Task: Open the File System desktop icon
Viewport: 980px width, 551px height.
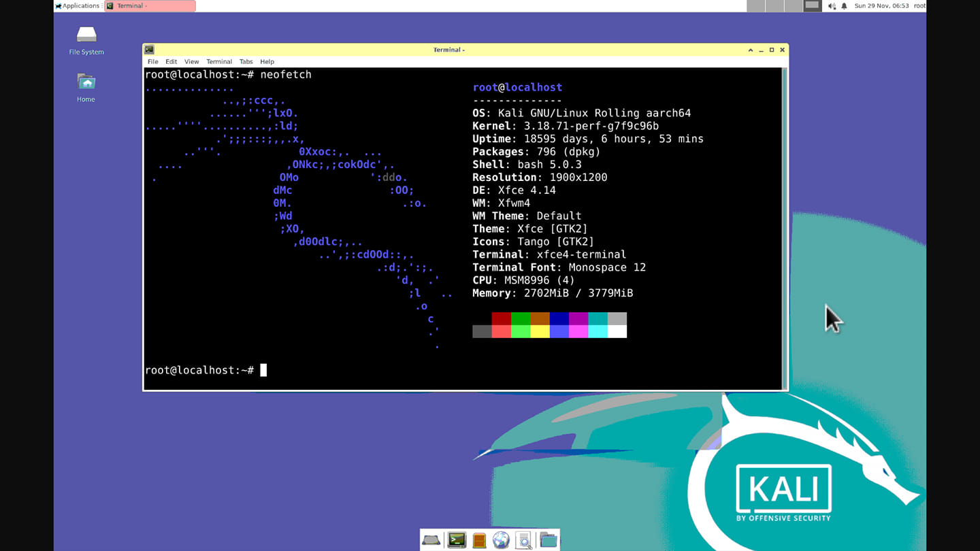Action: point(86,40)
